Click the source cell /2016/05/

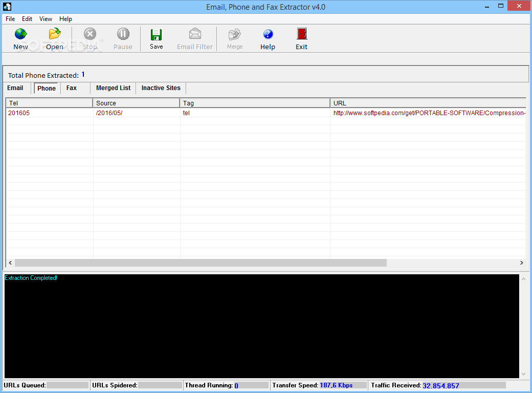pyautogui.click(x=109, y=113)
